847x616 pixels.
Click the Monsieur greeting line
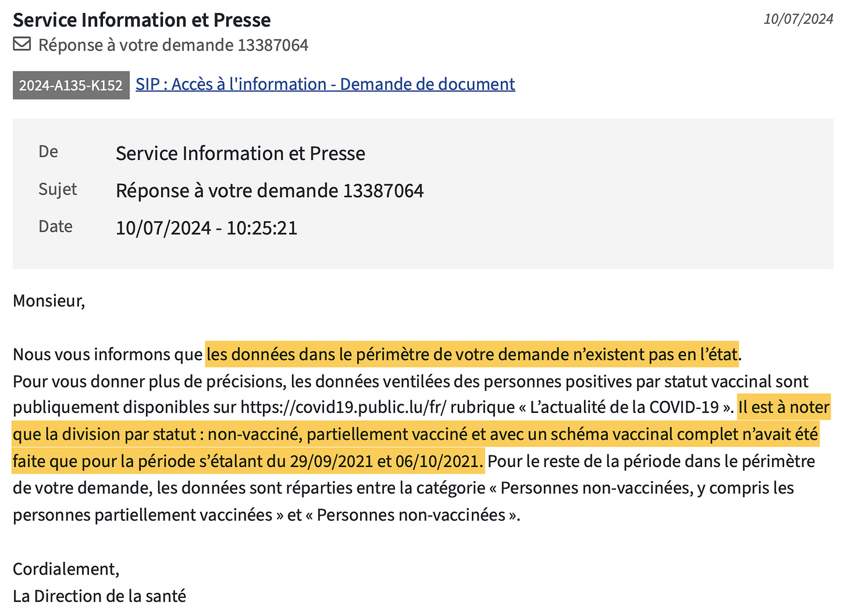pyautogui.click(x=49, y=301)
